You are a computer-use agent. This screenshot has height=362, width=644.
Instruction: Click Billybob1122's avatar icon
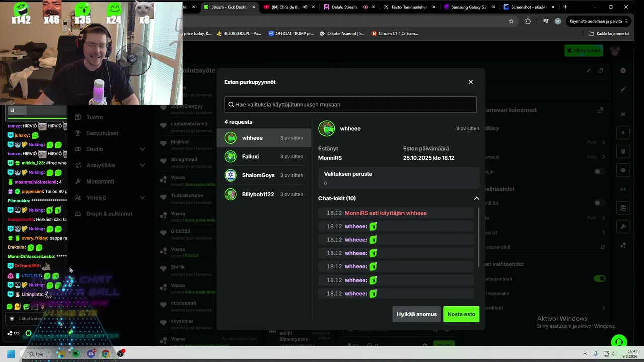(x=231, y=194)
